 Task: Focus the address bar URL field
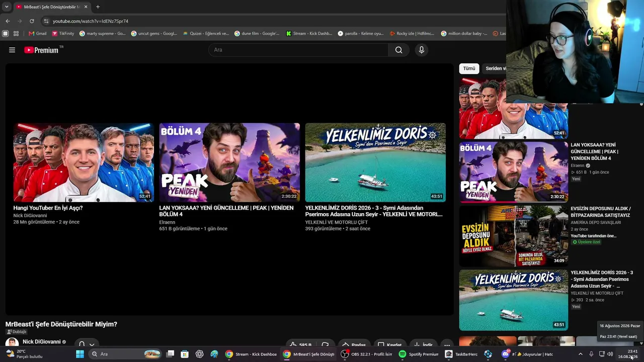point(272,21)
